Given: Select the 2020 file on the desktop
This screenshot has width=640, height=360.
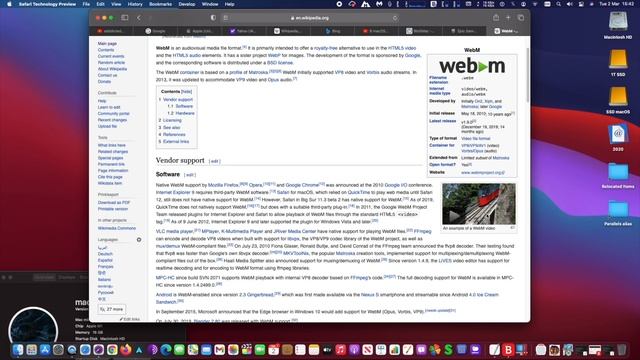Looking at the screenshot, I should point(618,138).
